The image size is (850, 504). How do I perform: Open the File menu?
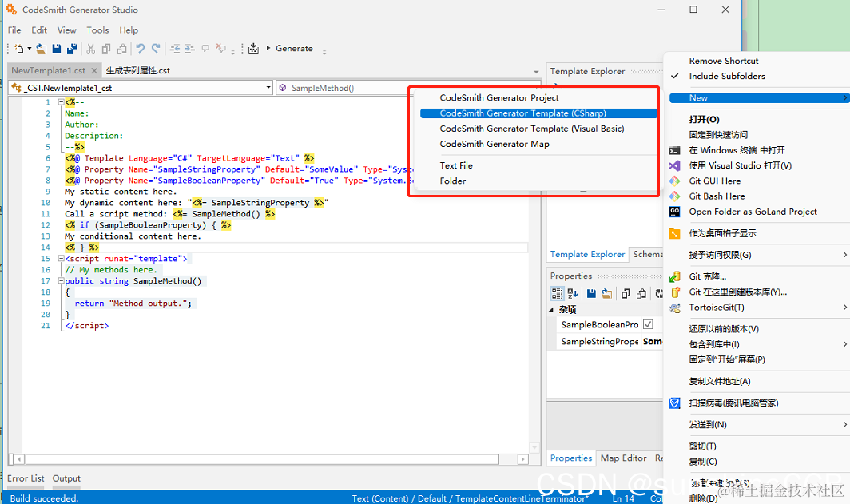14,30
